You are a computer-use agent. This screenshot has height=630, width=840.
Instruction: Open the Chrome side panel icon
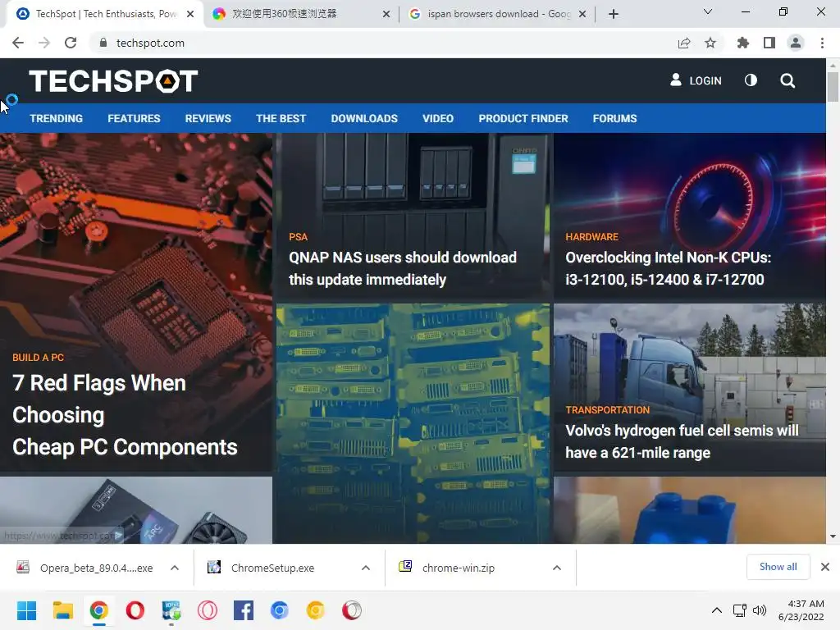point(769,43)
